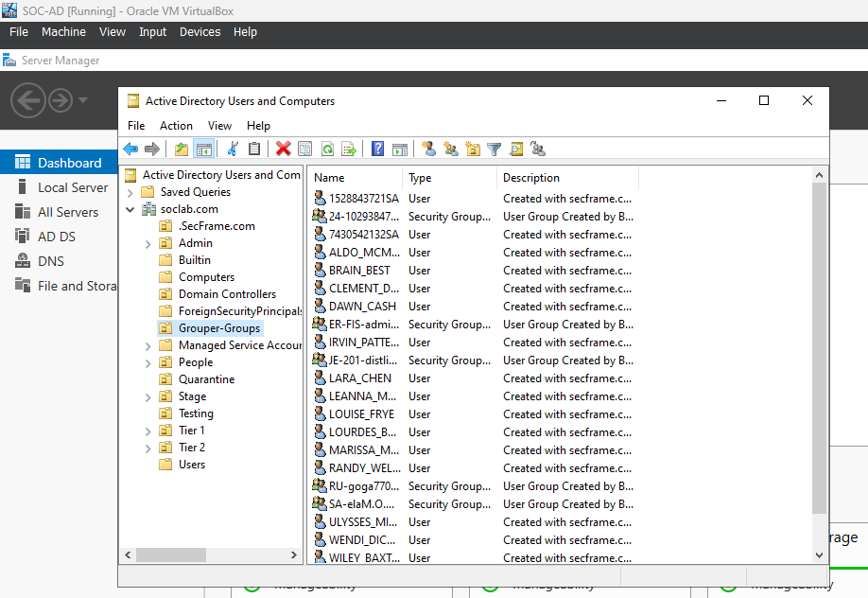Click tree pane scroll-right arrow
868x598 pixels.
point(294,554)
